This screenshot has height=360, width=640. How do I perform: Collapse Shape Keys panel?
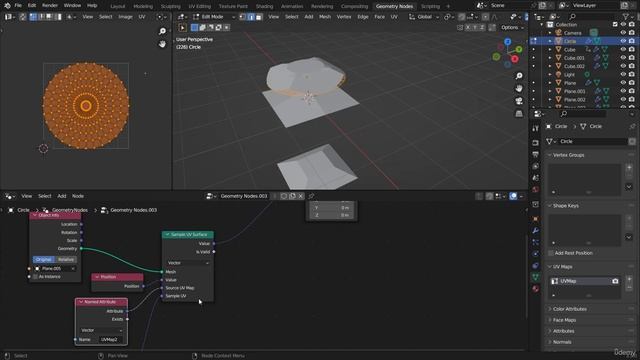[550, 206]
